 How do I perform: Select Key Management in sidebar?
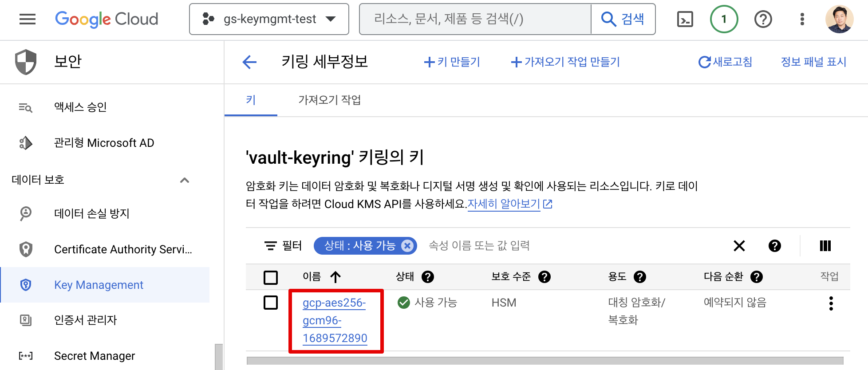point(105,285)
